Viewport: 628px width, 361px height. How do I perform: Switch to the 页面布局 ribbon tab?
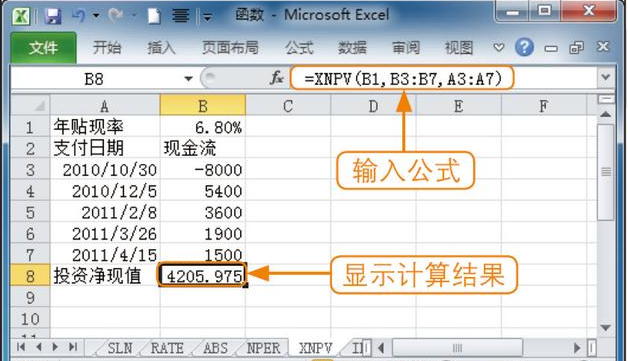pyautogui.click(x=230, y=48)
